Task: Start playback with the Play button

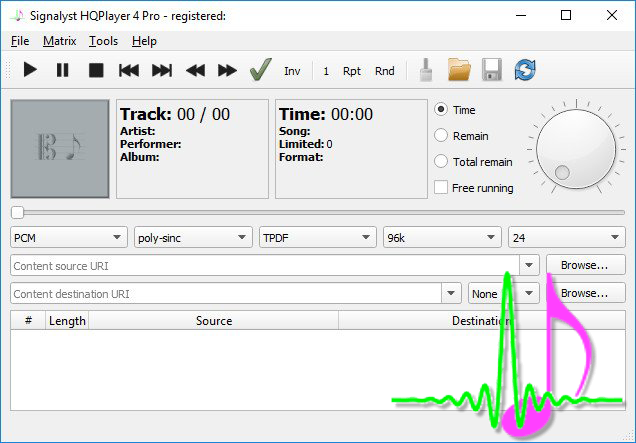Action: pyautogui.click(x=30, y=70)
